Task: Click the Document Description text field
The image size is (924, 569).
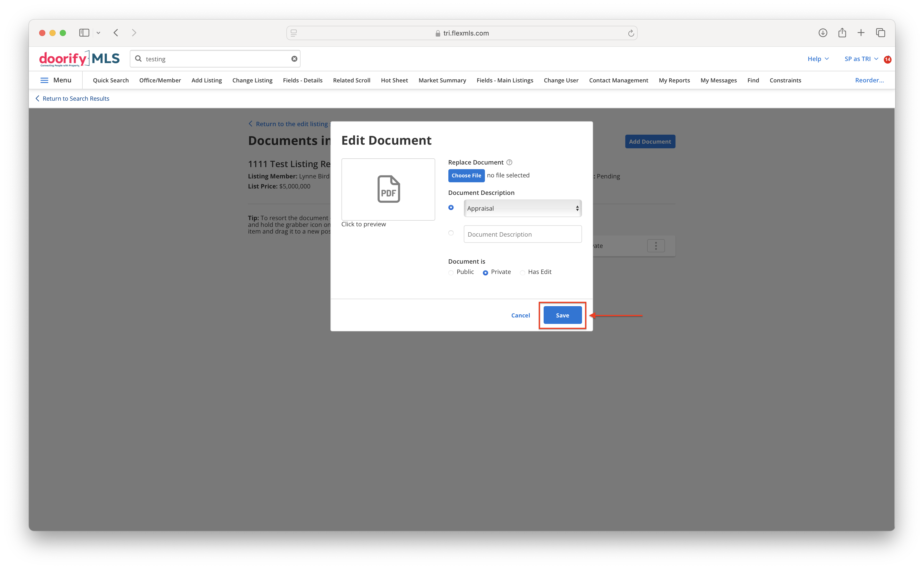Action: [x=523, y=234]
